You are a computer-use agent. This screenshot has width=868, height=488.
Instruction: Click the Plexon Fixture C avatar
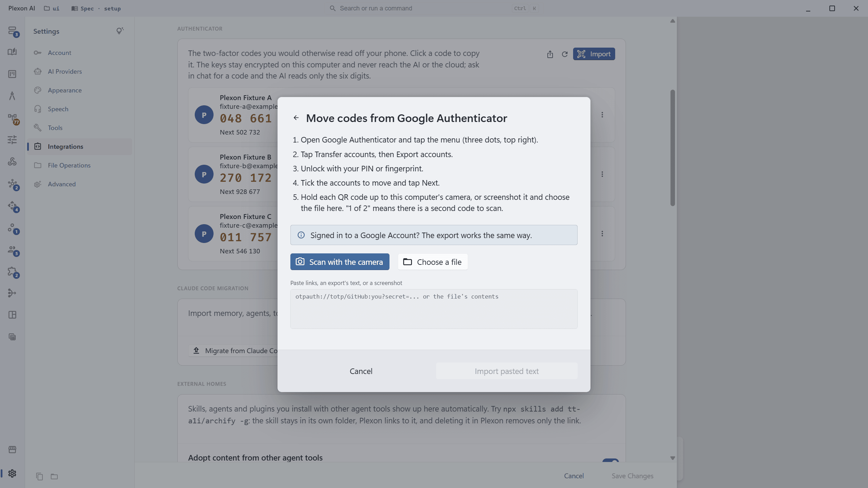(204, 234)
